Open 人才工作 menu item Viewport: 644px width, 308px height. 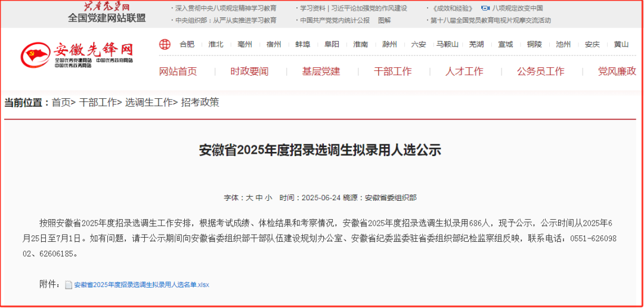click(464, 71)
